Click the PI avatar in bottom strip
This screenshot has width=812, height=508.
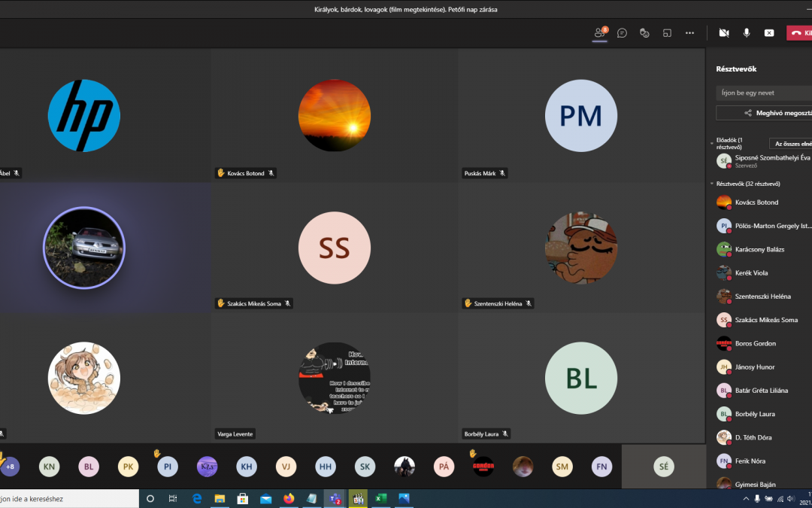tap(168, 467)
